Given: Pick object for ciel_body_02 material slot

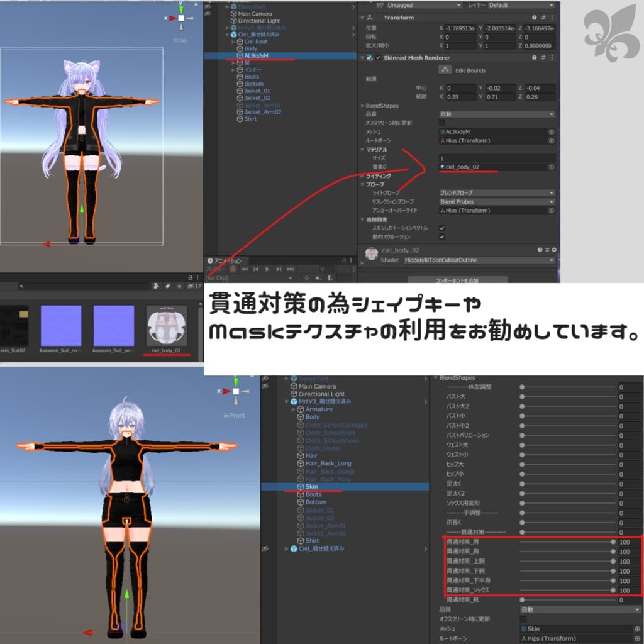Looking at the screenshot, I should (551, 167).
